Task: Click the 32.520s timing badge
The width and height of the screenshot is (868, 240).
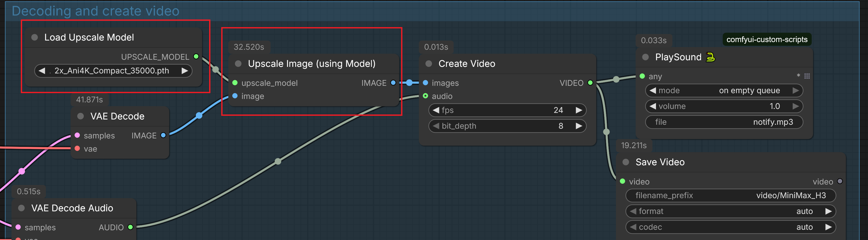Action: coord(249,47)
